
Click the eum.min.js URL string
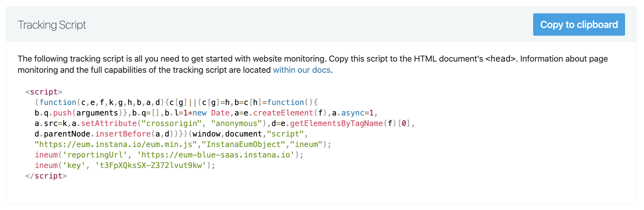116,144
